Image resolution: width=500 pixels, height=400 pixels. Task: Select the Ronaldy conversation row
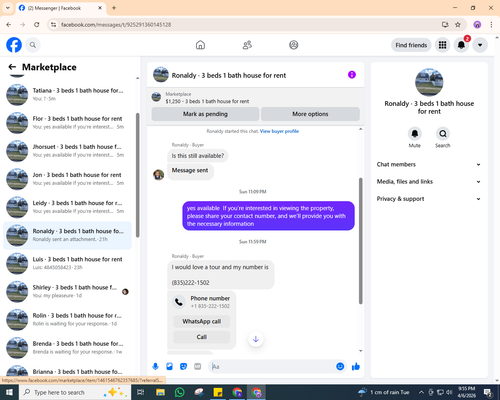67,235
